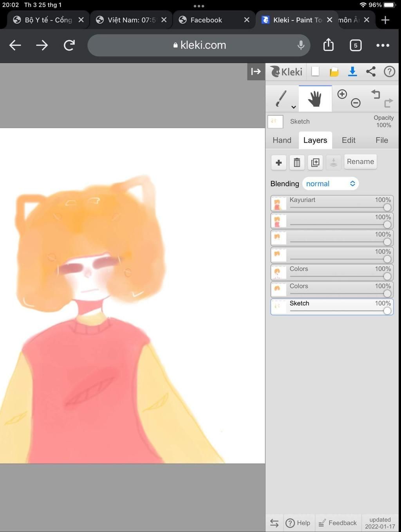Image resolution: width=401 pixels, height=532 pixels.
Task: Create a new blank image
Action: 315,71
